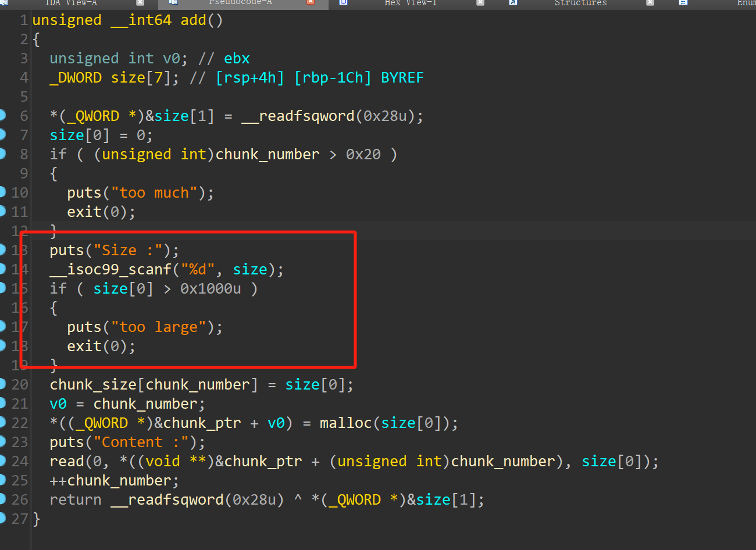Click the [rbp-1Ch] comment text

click(x=333, y=78)
